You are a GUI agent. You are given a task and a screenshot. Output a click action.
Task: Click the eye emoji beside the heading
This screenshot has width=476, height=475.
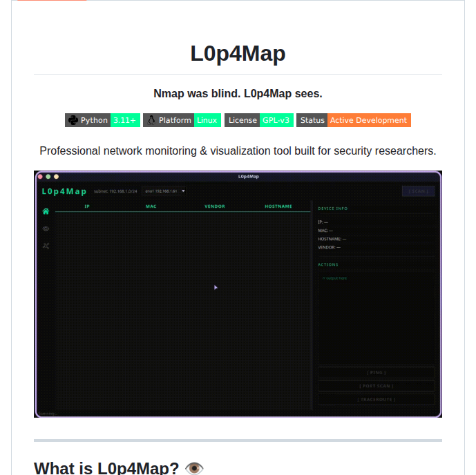pos(194,468)
